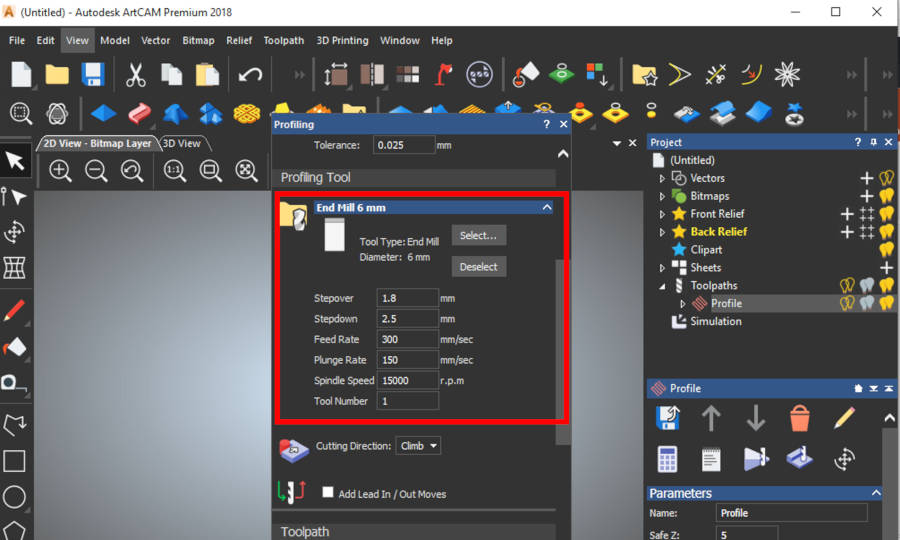The width and height of the screenshot is (900, 540).
Task: Expand the Front Relief tree node
Action: [x=662, y=214]
